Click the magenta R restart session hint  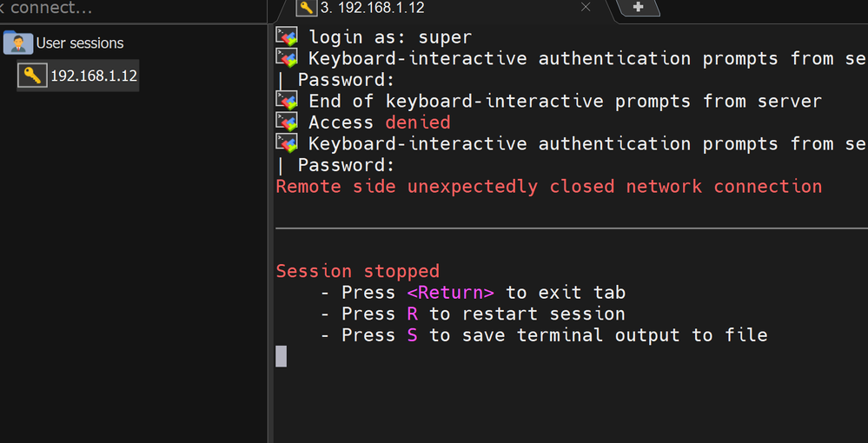(x=412, y=314)
